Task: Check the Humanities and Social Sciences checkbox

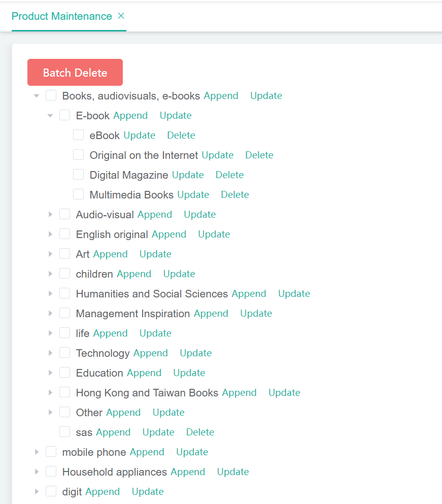Action: [64, 293]
